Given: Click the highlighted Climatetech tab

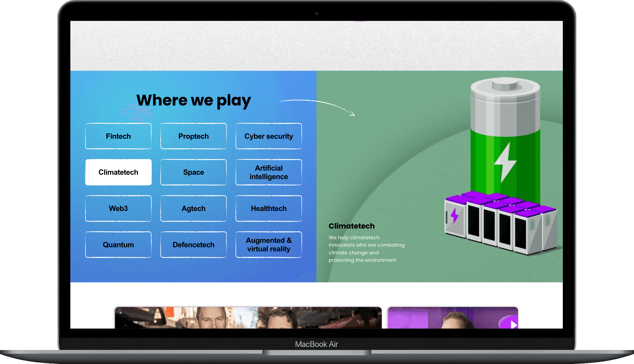Looking at the screenshot, I should pyautogui.click(x=118, y=172).
